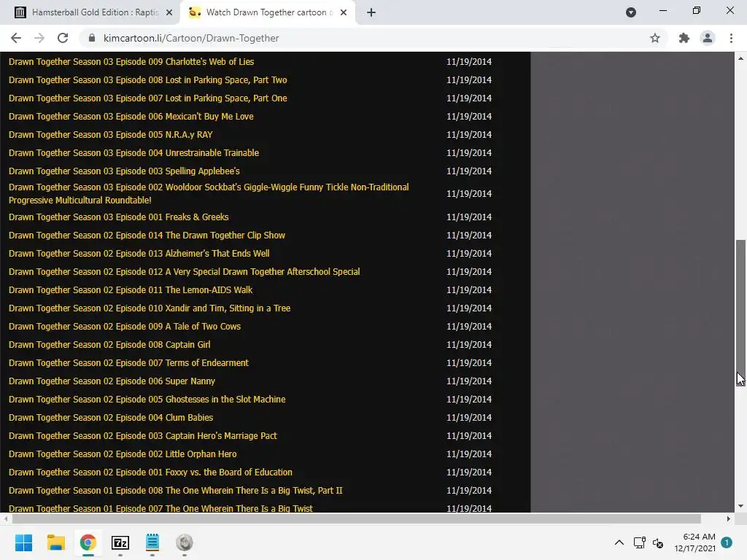The image size is (747, 560).
Task: Open the Notepad taskbar icon
Action: [152, 542]
